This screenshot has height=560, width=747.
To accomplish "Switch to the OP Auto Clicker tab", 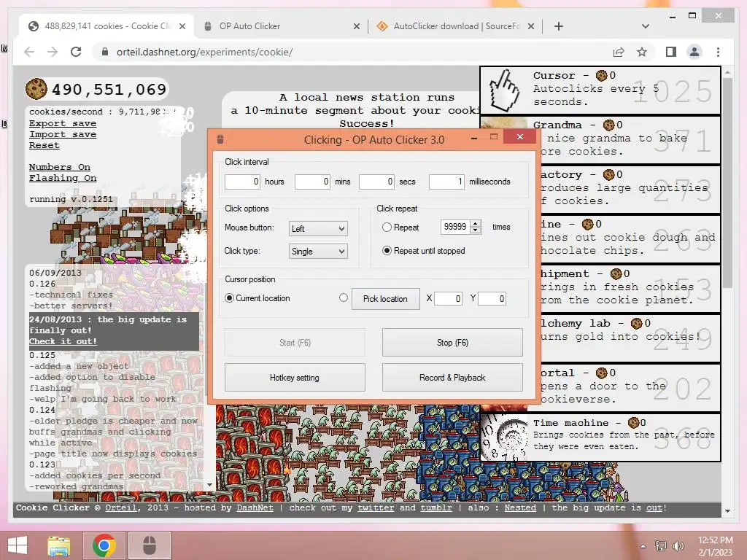I will tap(281, 26).
